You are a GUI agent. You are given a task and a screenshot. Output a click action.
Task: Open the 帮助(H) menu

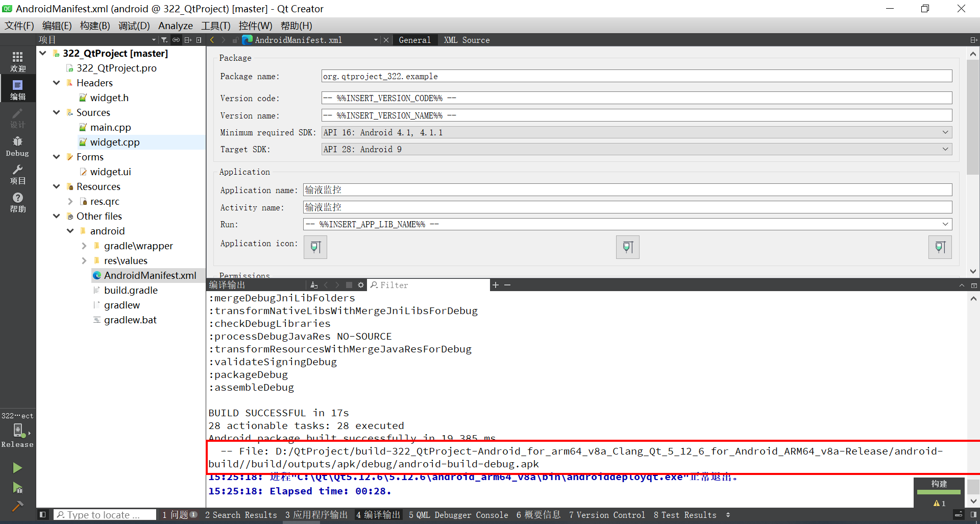[296, 26]
